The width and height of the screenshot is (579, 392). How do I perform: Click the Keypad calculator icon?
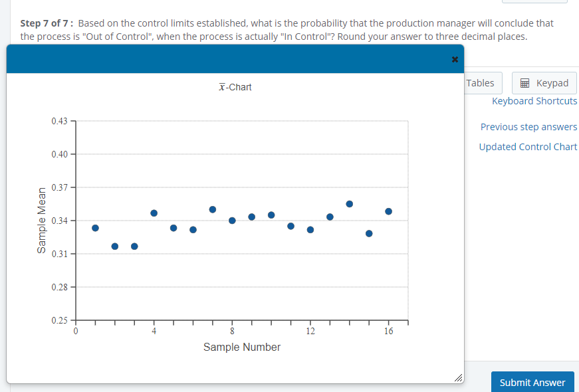click(524, 83)
